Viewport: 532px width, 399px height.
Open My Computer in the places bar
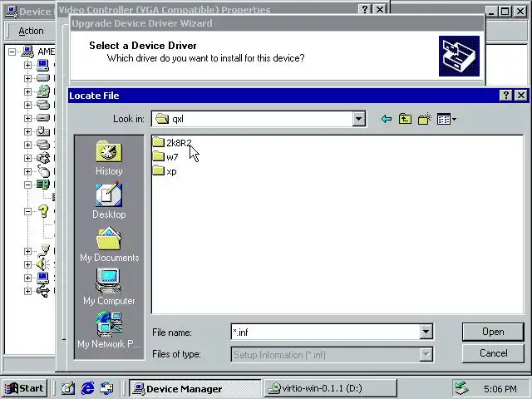109,287
